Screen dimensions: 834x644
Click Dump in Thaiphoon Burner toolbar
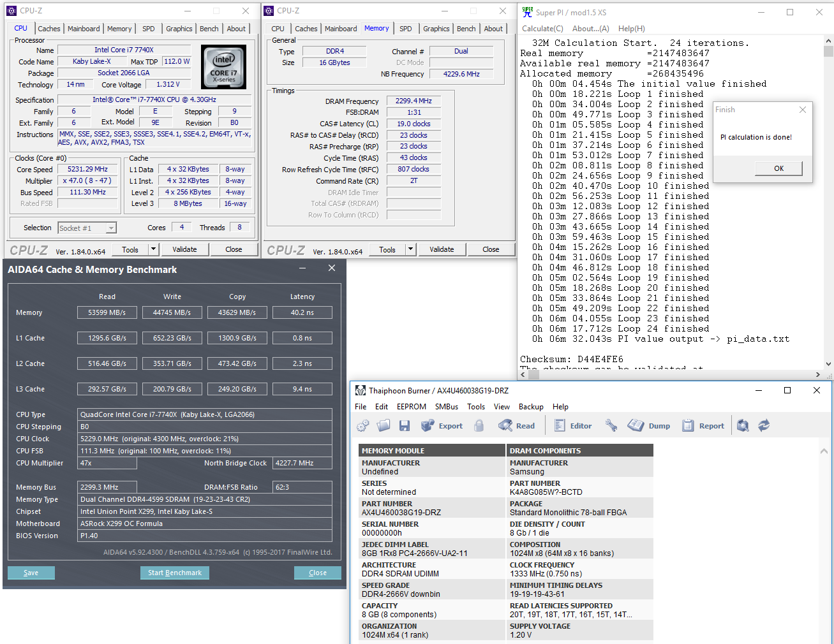649,426
